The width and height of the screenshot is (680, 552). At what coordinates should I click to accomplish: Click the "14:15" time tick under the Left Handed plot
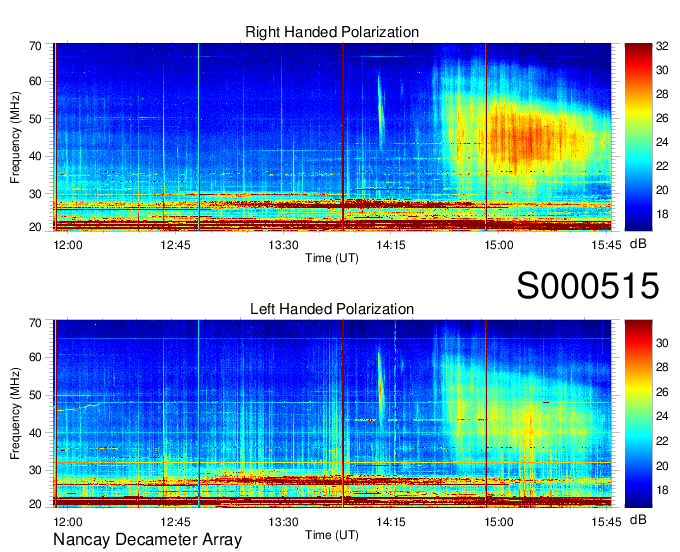click(x=391, y=521)
